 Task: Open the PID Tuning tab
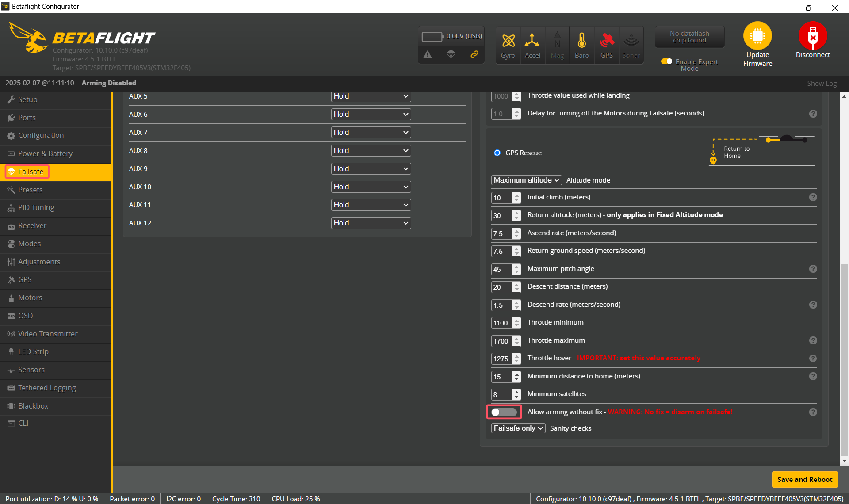pyautogui.click(x=55, y=208)
